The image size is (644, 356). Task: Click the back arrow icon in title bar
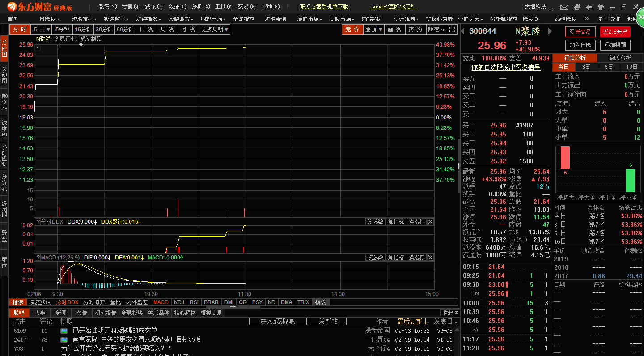pyautogui.click(x=589, y=7)
